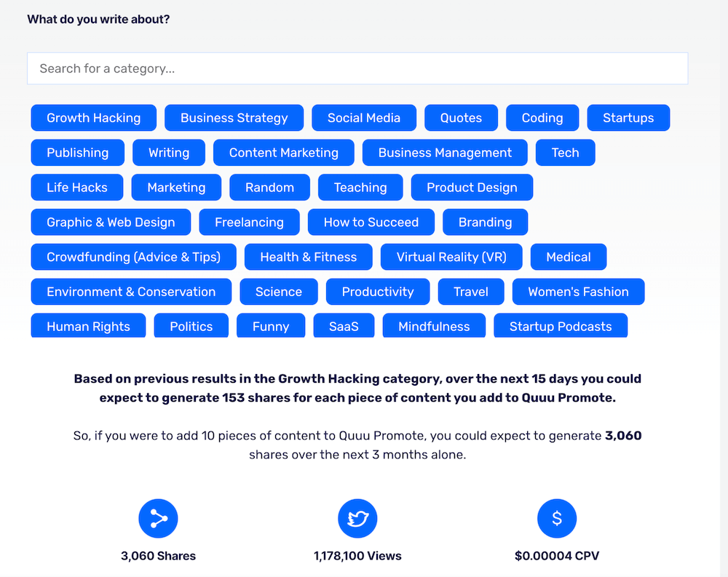Click the dollar sign CPV icon

click(x=557, y=518)
